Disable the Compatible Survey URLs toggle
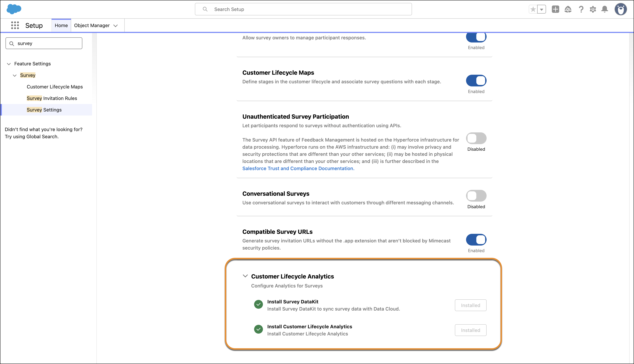This screenshot has width=634, height=364. point(476,240)
